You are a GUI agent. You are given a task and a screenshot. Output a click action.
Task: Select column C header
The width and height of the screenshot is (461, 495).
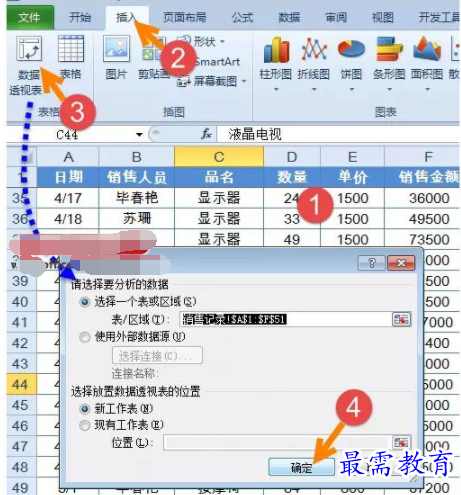(219, 157)
